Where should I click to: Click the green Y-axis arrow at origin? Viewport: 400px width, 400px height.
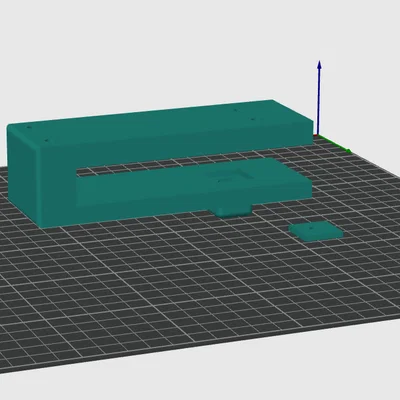(x=335, y=144)
